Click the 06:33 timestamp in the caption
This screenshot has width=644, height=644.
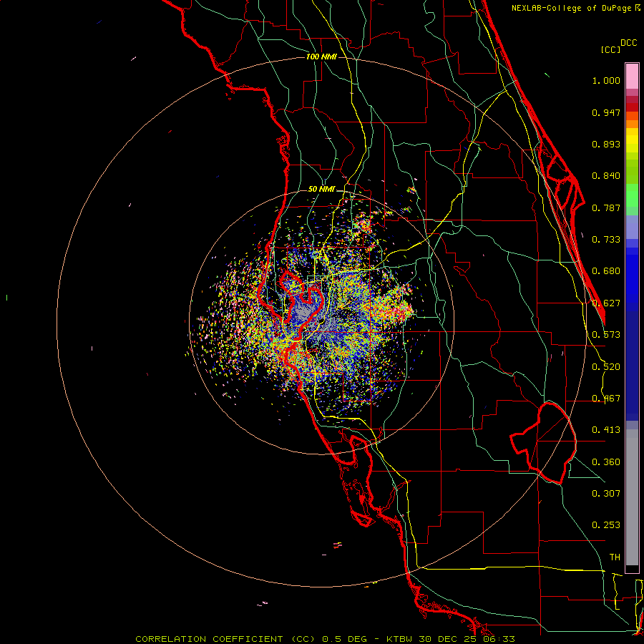tap(499, 639)
